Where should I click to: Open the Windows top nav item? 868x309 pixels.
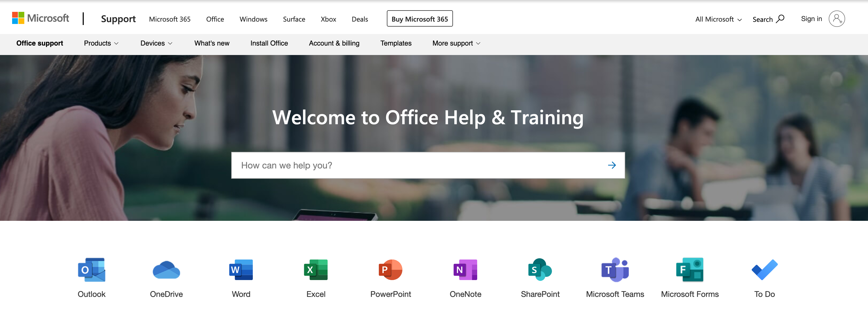[253, 19]
